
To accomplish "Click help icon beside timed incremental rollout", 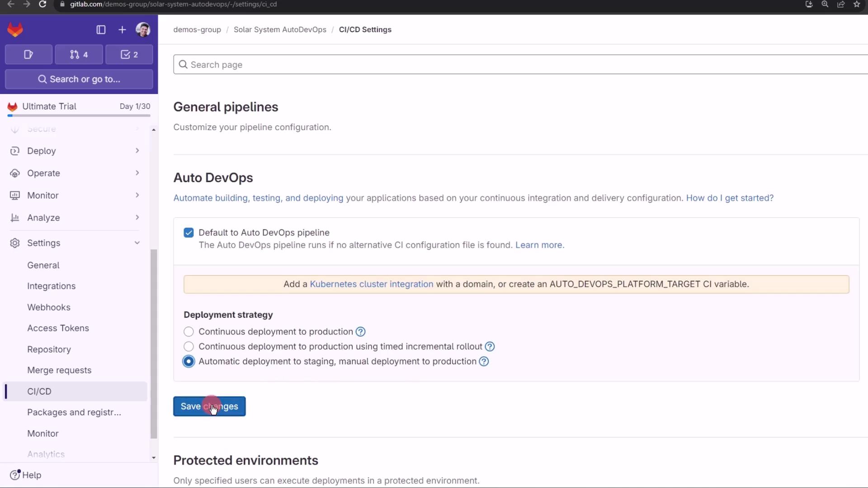I will coord(490,347).
